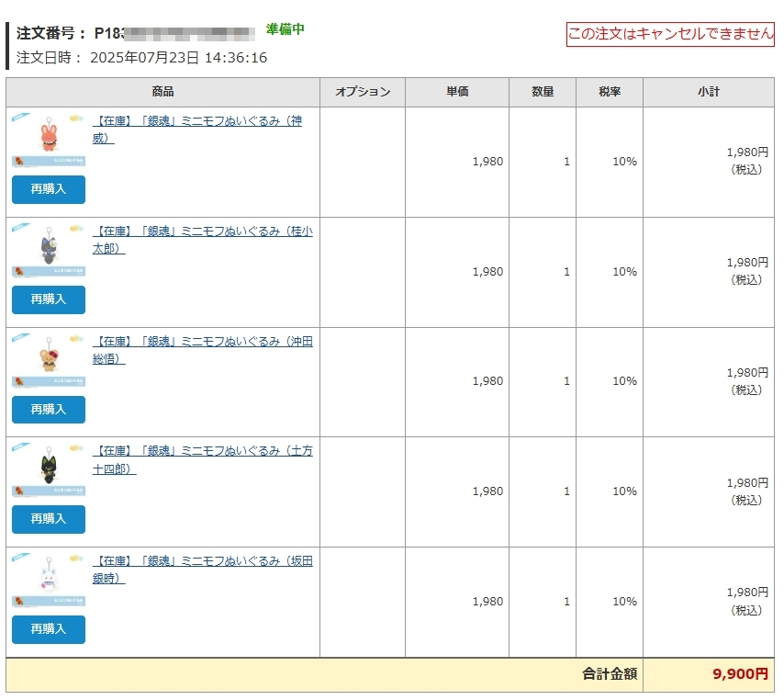Click the quantity 1 in 桂小太郎 row
This screenshot has width=784, height=700.
coord(566,272)
